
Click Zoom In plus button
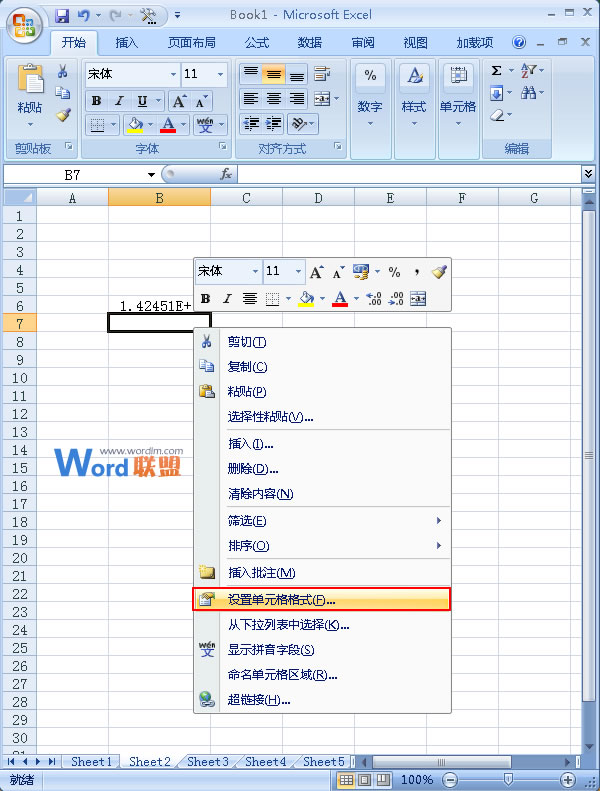pos(568,780)
